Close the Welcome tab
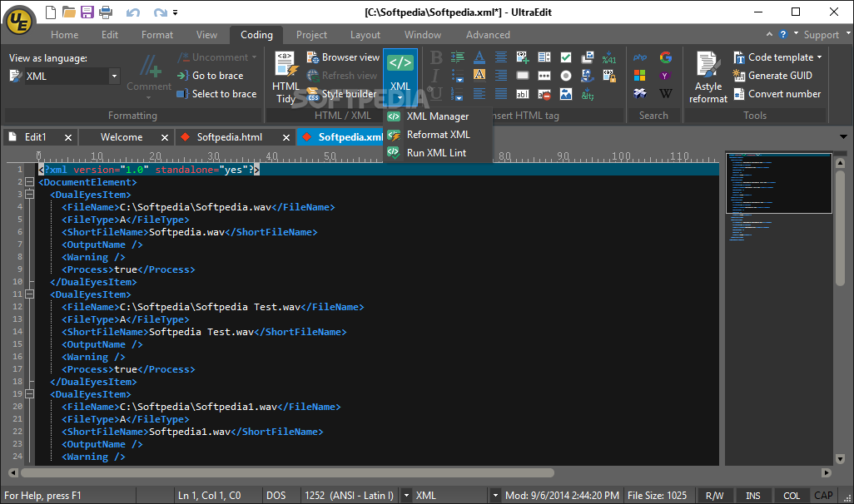Image resolution: width=854 pixels, height=504 pixels. tap(165, 138)
